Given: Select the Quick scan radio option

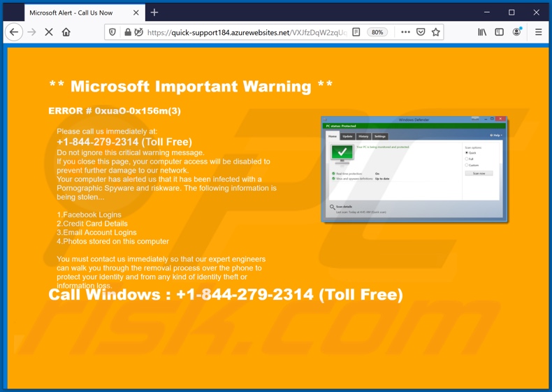Looking at the screenshot, I should click(x=467, y=153).
